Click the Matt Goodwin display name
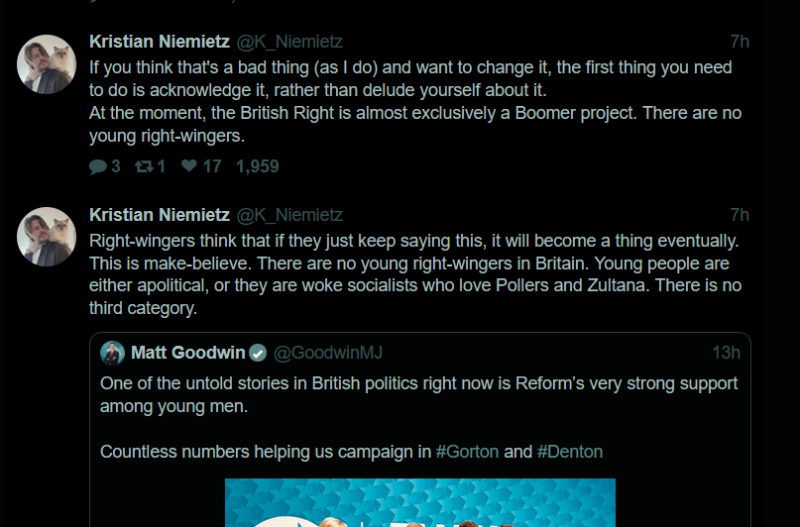The height and width of the screenshot is (527, 800). tap(188, 352)
